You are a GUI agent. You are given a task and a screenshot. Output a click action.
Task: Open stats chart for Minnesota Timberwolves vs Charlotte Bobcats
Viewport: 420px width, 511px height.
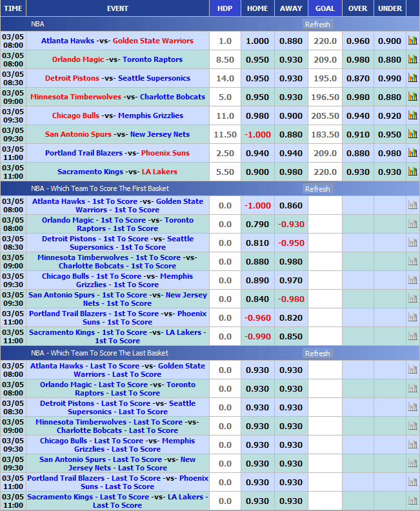pos(412,97)
